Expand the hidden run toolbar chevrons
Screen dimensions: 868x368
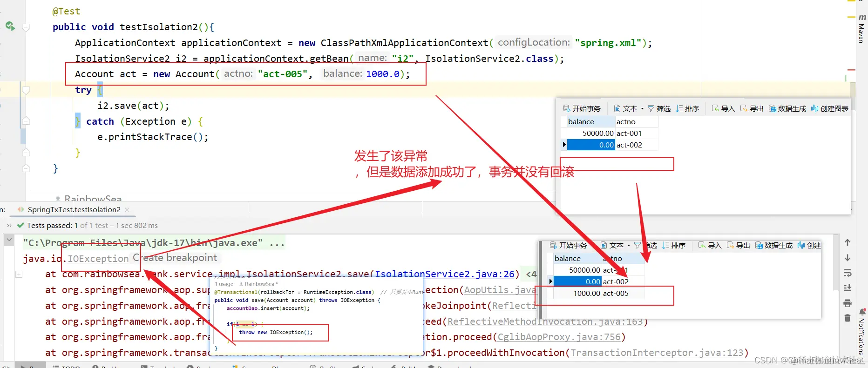[9, 226]
